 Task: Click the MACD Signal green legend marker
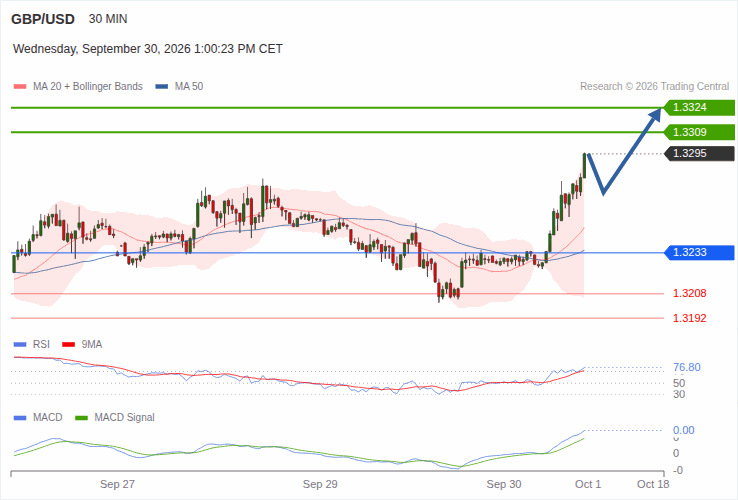(81, 418)
